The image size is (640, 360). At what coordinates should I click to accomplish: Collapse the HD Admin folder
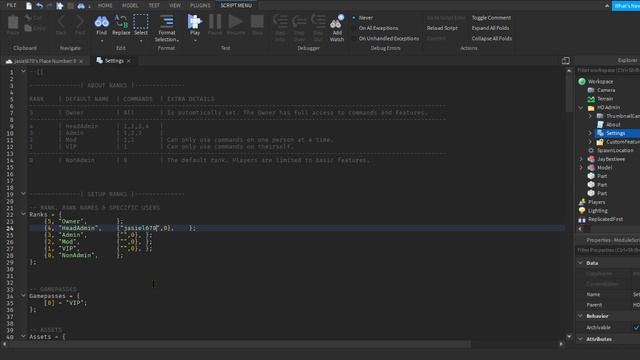tap(581, 108)
